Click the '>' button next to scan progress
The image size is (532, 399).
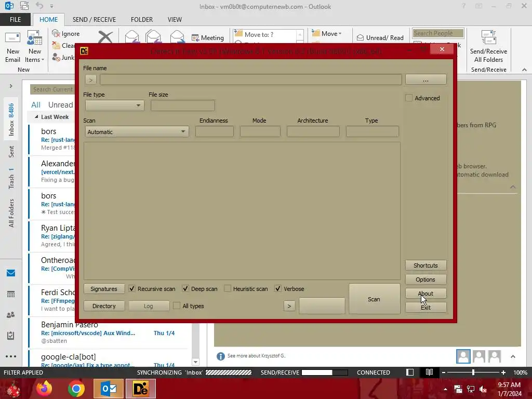tap(289, 305)
